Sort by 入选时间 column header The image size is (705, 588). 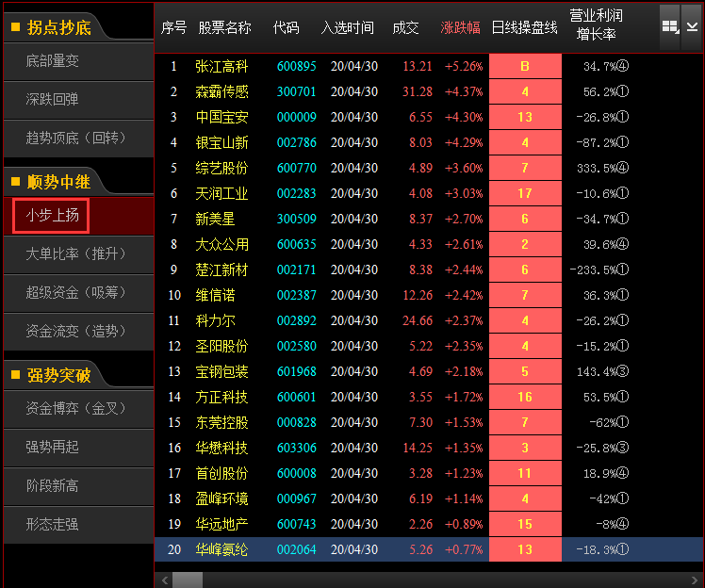[x=347, y=28]
